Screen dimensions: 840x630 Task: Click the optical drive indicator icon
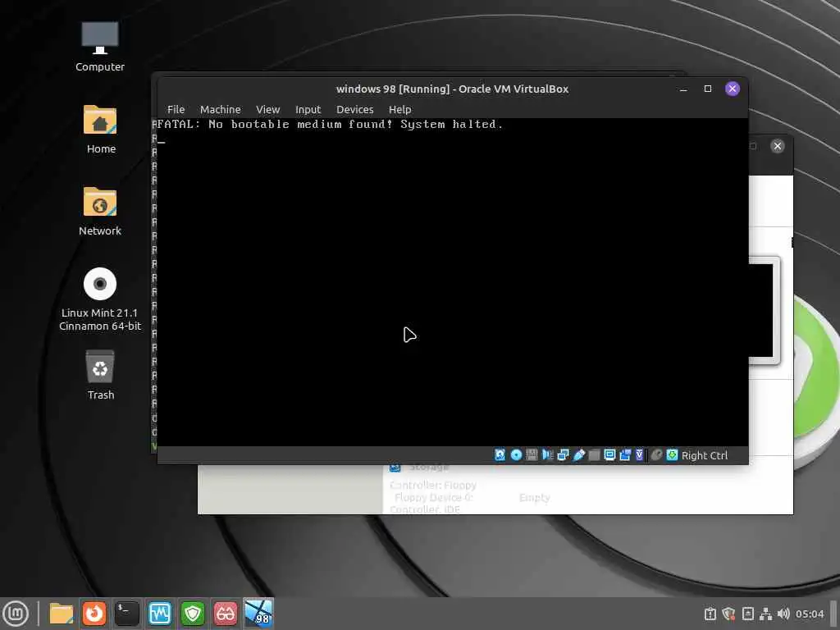point(516,454)
